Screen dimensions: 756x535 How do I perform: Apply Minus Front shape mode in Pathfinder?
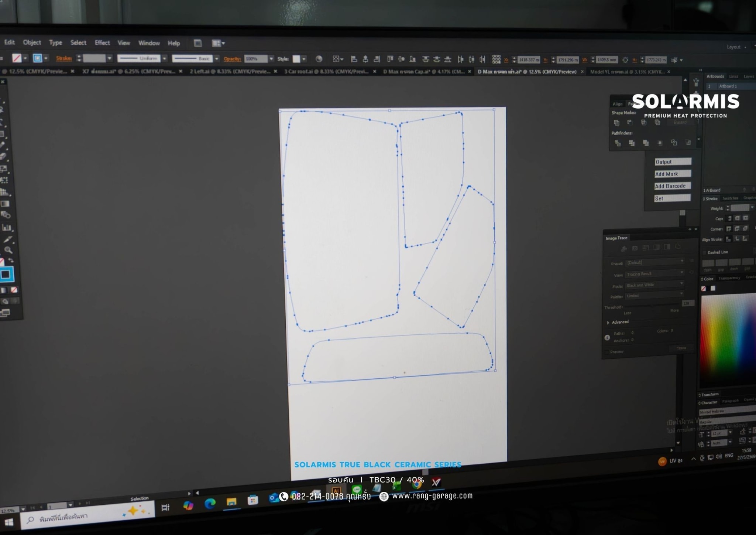pyautogui.click(x=630, y=122)
